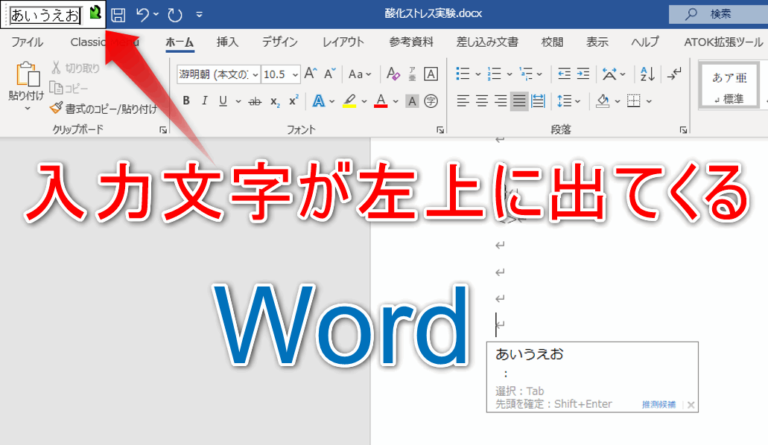This screenshot has height=445, width=768.
Task: Click the Undo arrow icon
Action: [x=143, y=14]
